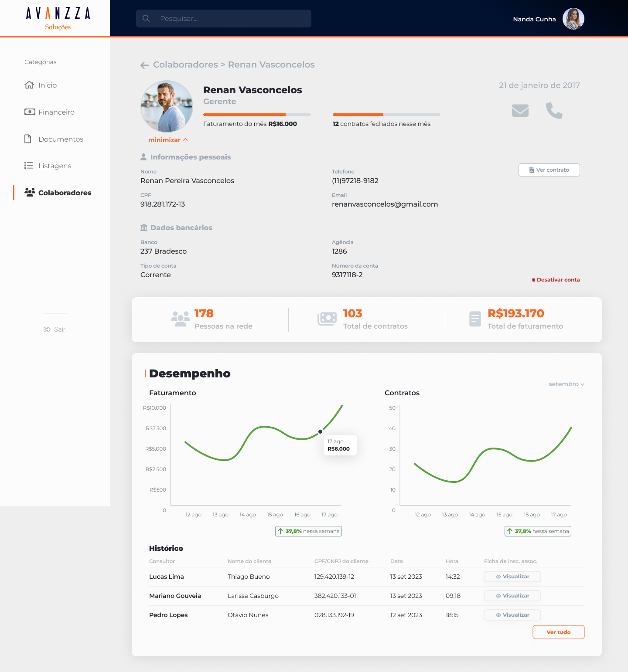Viewport: 628px width, 672px height.
Task: Click the Documentos file icon
Action: coord(28,139)
